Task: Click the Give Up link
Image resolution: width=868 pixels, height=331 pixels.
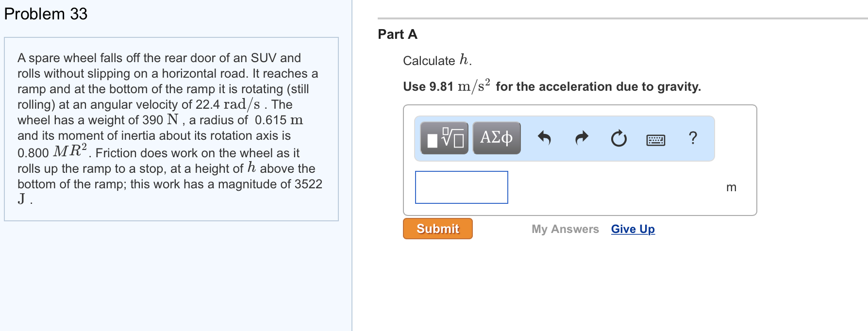Action: [633, 229]
